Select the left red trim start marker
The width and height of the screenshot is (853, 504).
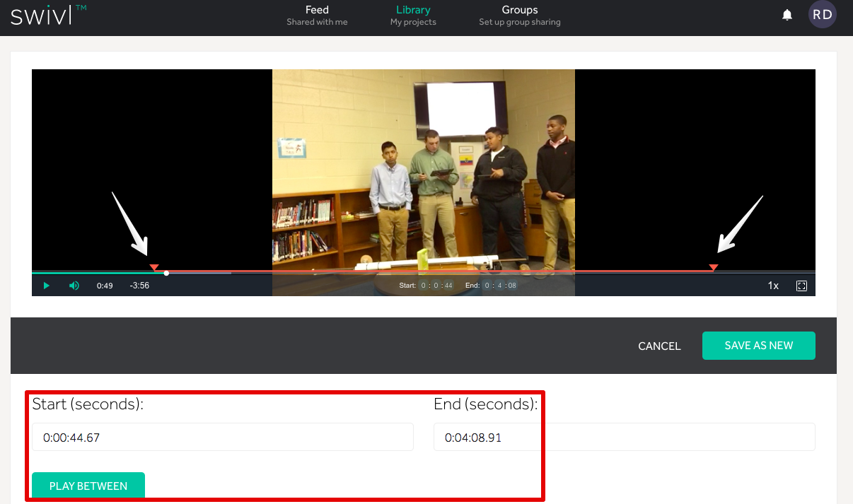coord(154,267)
